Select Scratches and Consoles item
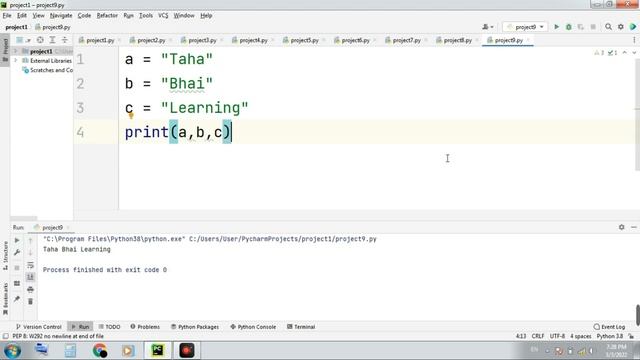 tap(48, 70)
